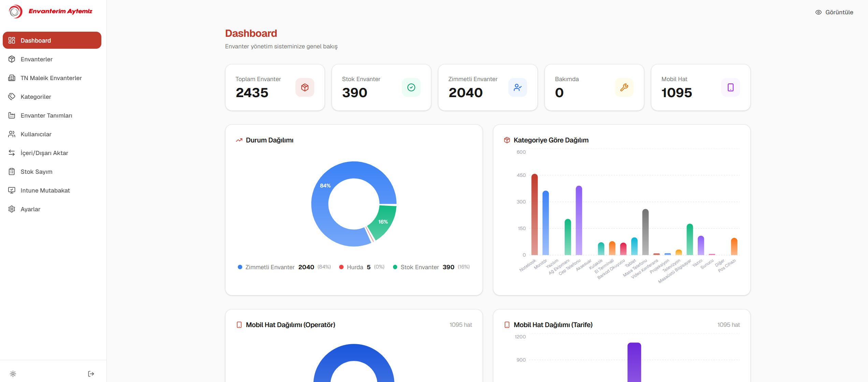
Task: Click the Kullanıcılar people icon
Action: (12, 134)
